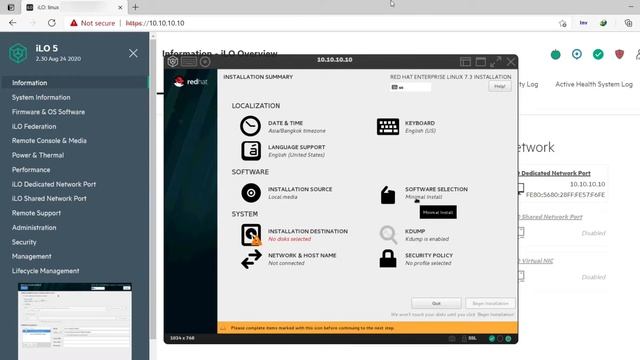The image size is (640, 360).
Task: Open Software Selection package icon
Action: click(x=388, y=195)
